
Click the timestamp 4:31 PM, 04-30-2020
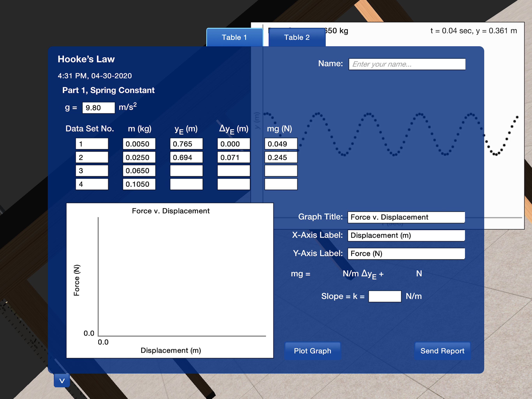[95, 76]
